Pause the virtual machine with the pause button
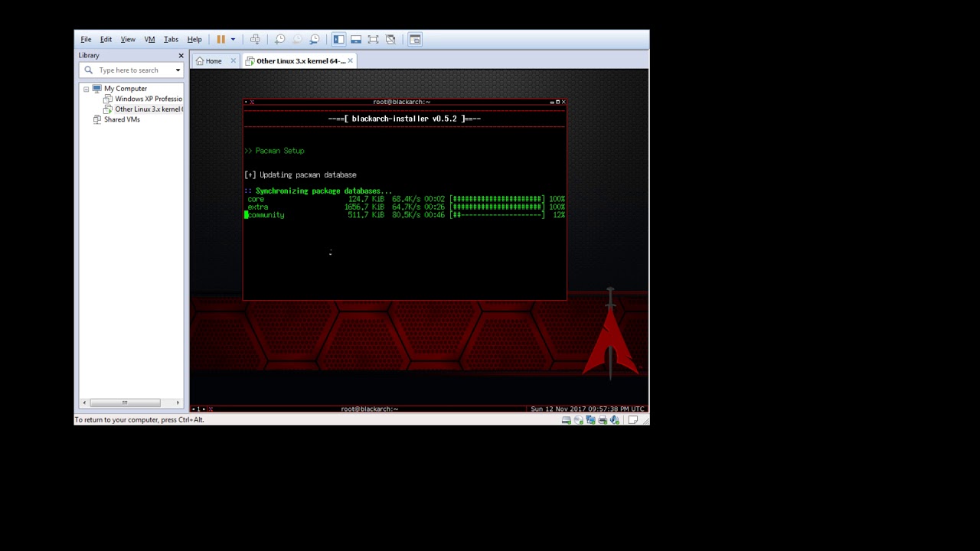 (220, 39)
